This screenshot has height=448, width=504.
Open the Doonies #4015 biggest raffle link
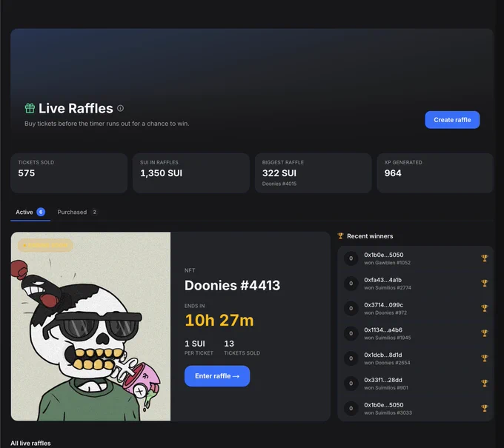(279, 184)
